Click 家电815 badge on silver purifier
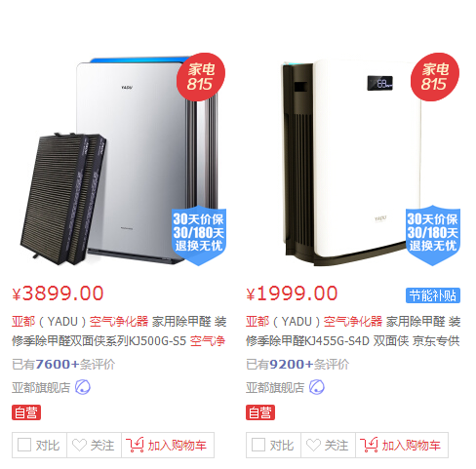 [x=201, y=77]
